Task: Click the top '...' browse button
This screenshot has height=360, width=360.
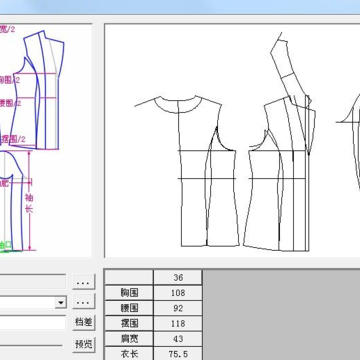Action: point(84,282)
